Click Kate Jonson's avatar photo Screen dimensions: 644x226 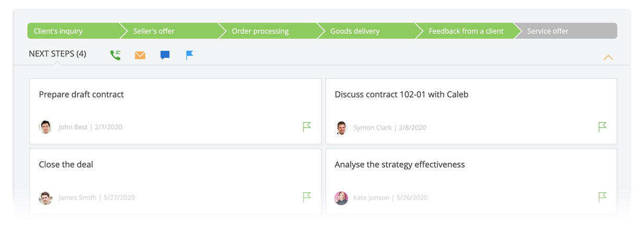[x=341, y=198]
